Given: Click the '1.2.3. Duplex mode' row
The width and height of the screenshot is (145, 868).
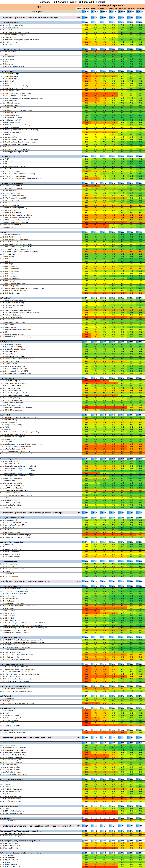Looking at the screenshot, I should click(38, 57).
